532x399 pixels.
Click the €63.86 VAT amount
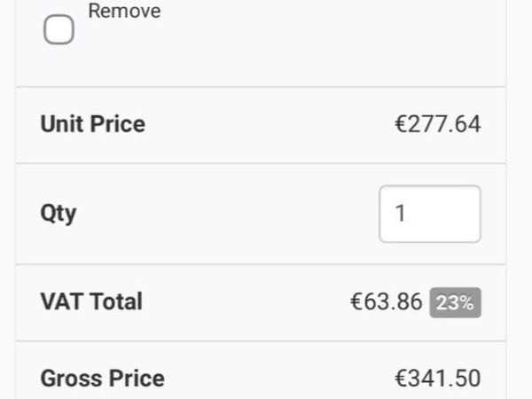click(386, 301)
